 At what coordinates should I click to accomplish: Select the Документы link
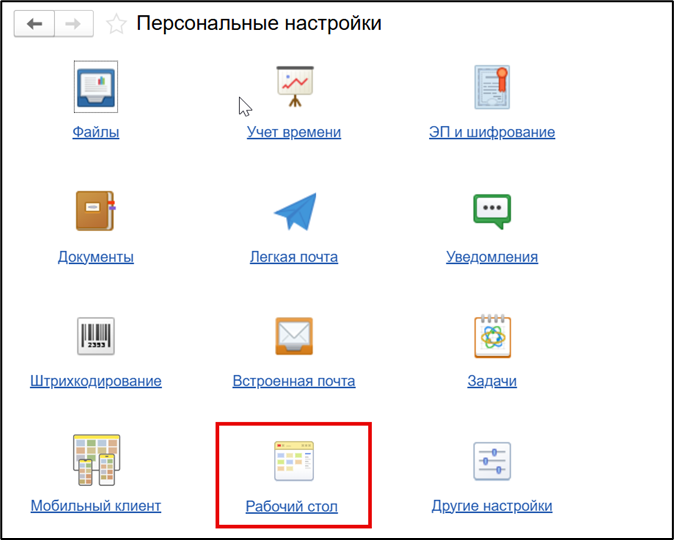click(x=96, y=257)
